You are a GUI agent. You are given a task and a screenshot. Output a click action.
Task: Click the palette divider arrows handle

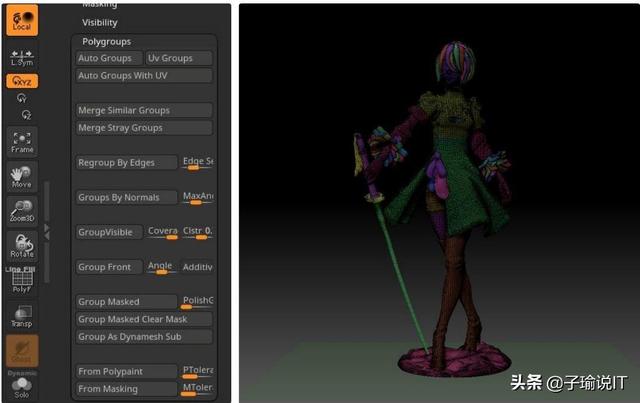click(x=47, y=232)
